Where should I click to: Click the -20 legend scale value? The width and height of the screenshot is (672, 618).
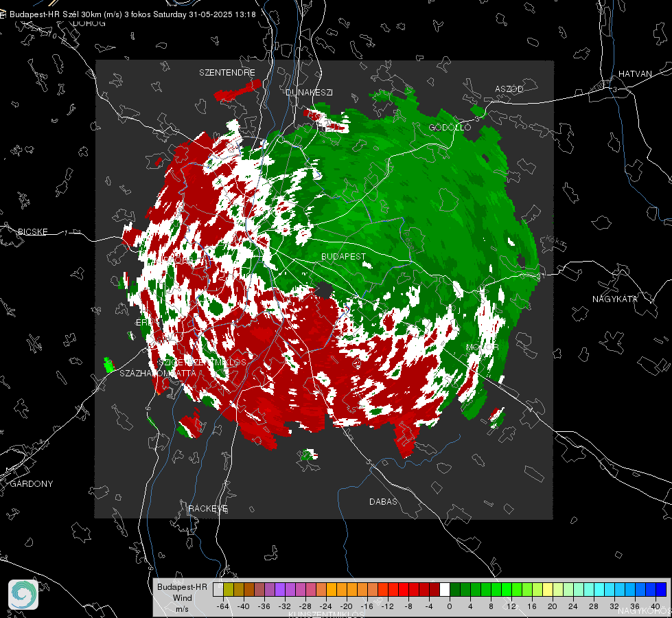(346, 606)
